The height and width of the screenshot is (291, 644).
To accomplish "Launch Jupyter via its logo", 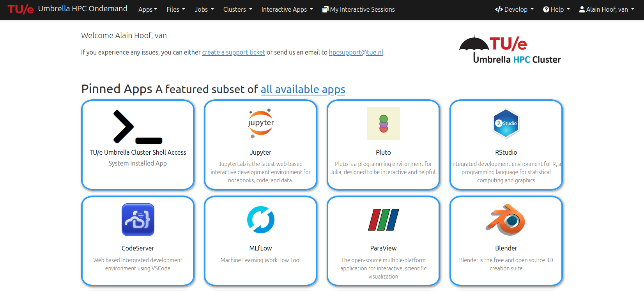I will pyautogui.click(x=260, y=123).
